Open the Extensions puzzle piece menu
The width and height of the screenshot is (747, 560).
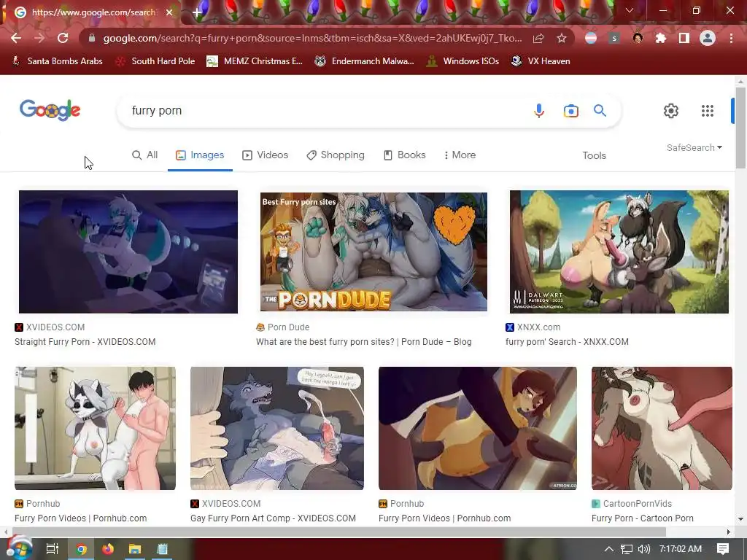pyautogui.click(x=661, y=38)
